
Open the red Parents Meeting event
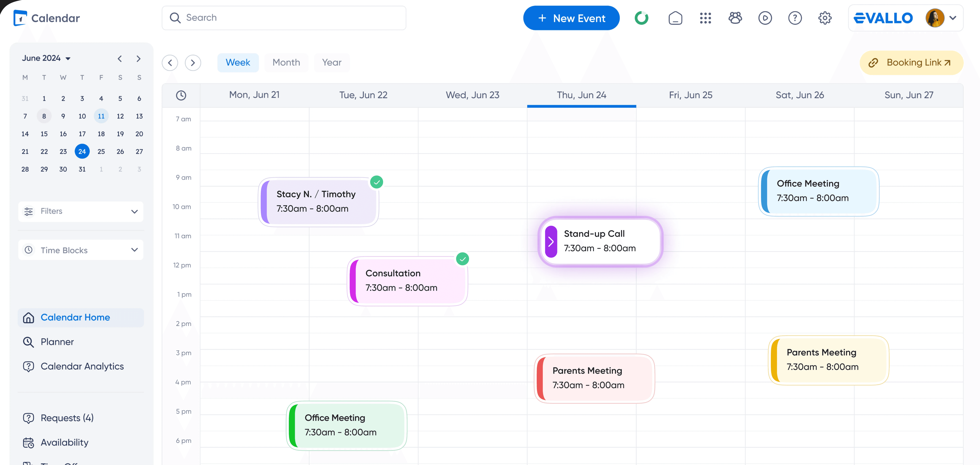(594, 379)
